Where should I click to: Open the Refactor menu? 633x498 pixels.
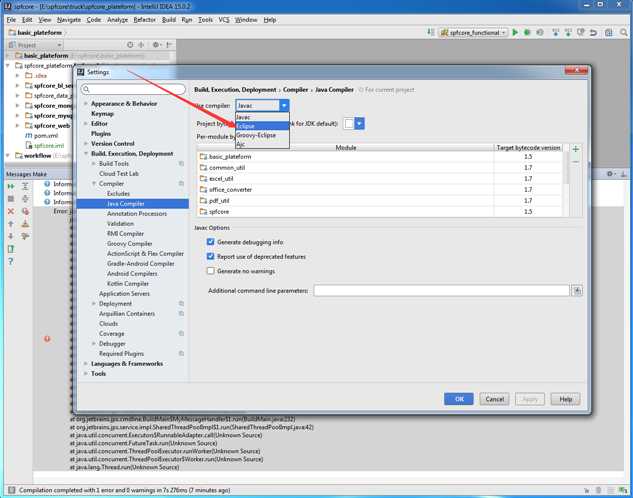click(144, 19)
